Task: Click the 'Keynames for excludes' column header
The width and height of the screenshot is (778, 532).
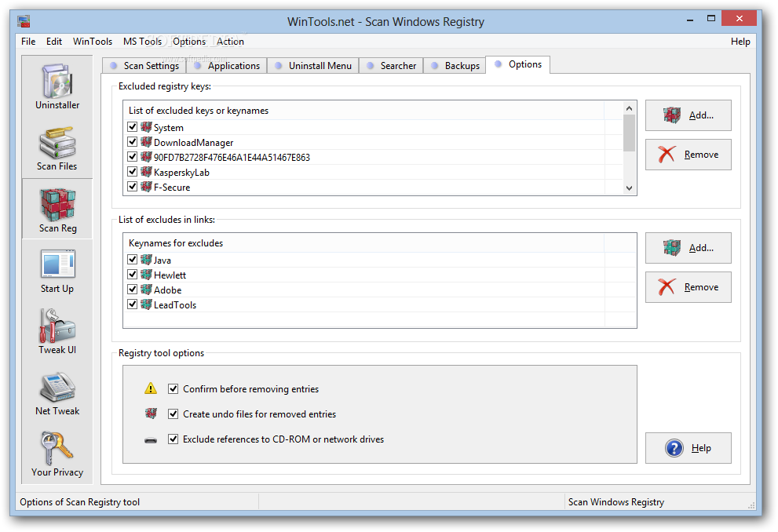Action: point(363,243)
